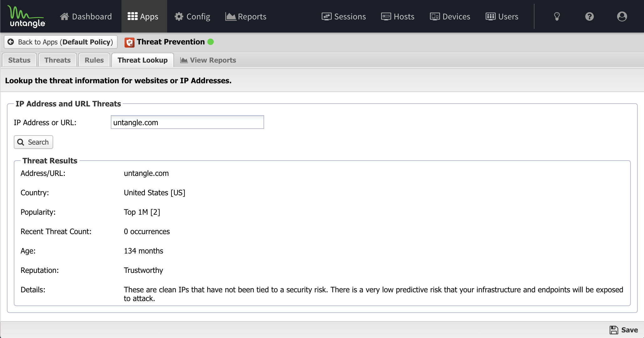
Task: Click the Popularity label
Action: pyautogui.click(x=38, y=212)
